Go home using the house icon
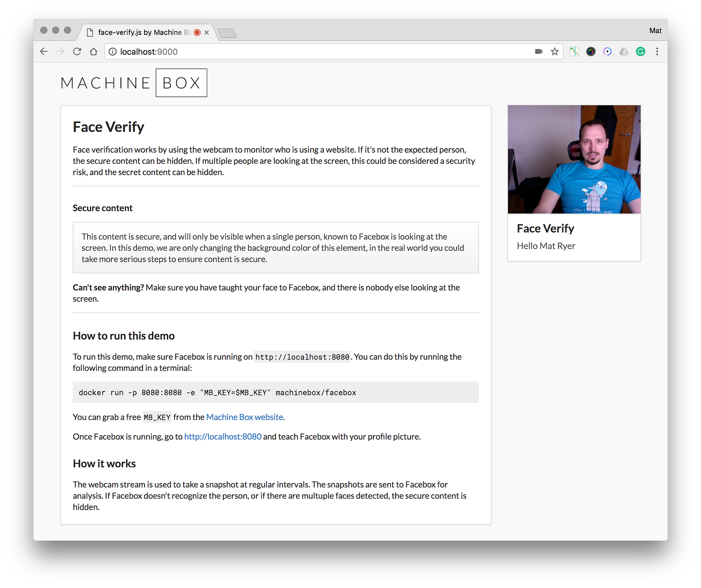 click(93, 52)
